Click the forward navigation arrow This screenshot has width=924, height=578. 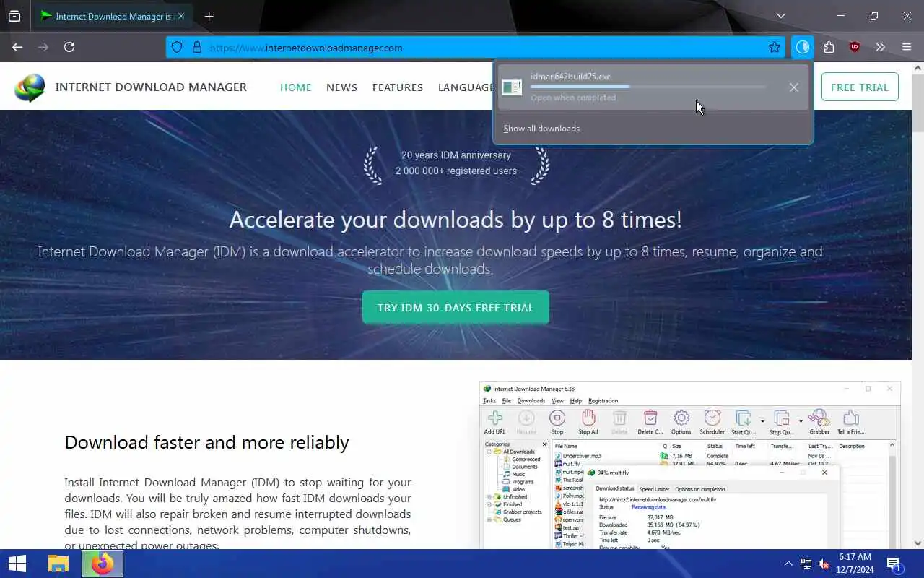pos(43,47)
